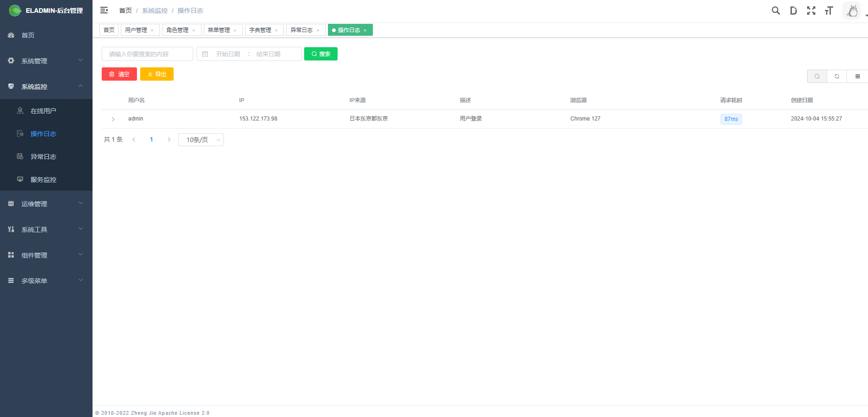The height and width of the screenshot is (417, 868).
Task: Click the 用户登录 description cell
Action: coord(471,119)
